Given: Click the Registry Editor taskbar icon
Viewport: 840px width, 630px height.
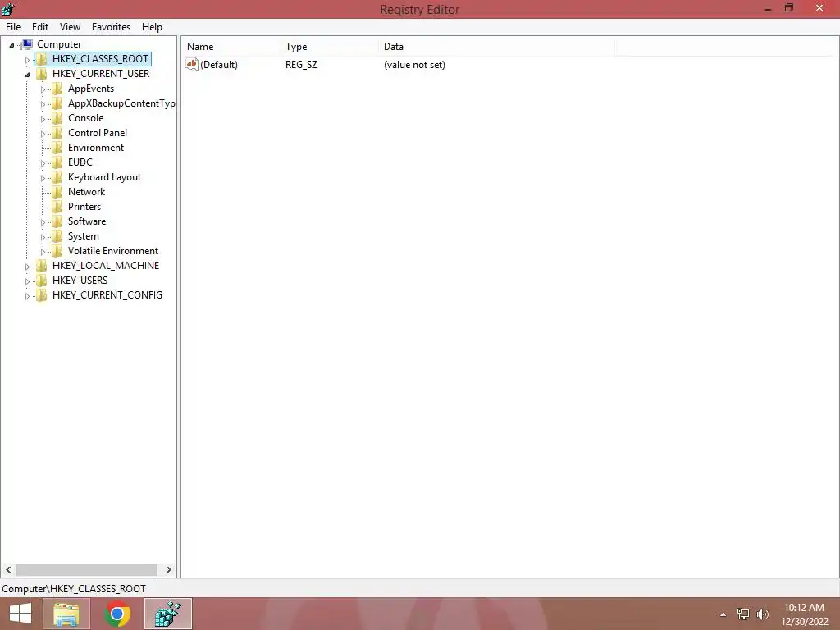Looking at the screenshot, I should pyautogui.click(x=167, y=614).
